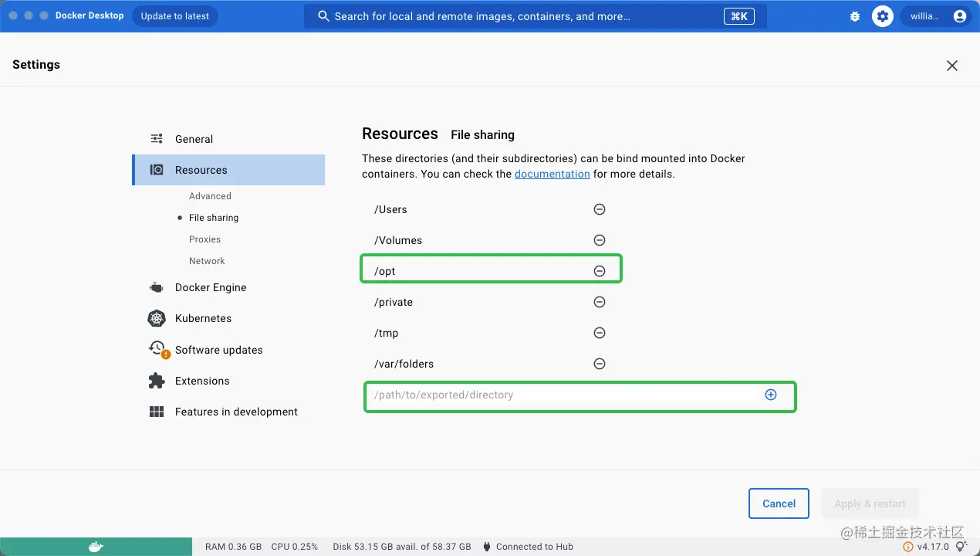Open Docker Engine settings
This screenshot has width=980, height=556.
tap(211, 287)
